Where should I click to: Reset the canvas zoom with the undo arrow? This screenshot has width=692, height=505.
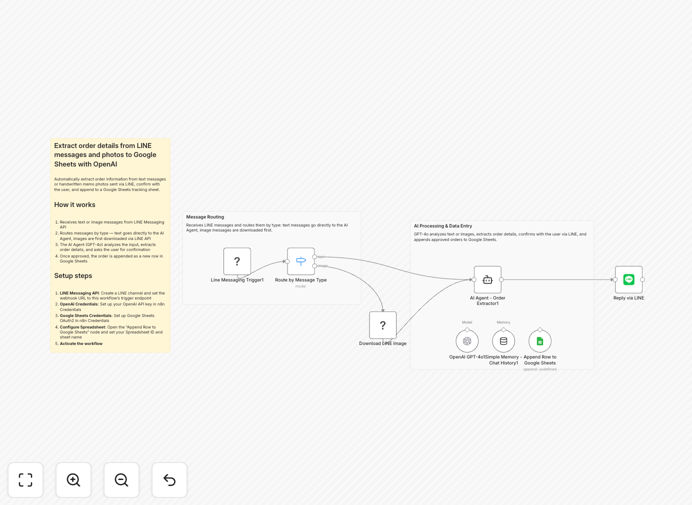(x=169, y=480)
